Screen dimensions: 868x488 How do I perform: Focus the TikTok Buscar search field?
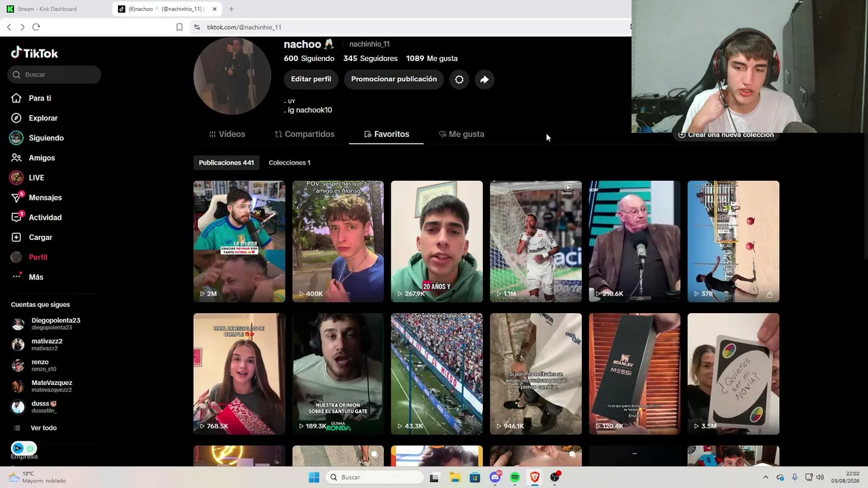(x=55, y=75)
